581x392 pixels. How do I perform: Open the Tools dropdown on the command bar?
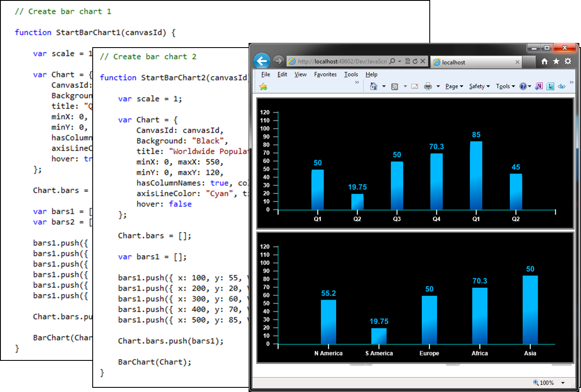[x=506, y=86]
